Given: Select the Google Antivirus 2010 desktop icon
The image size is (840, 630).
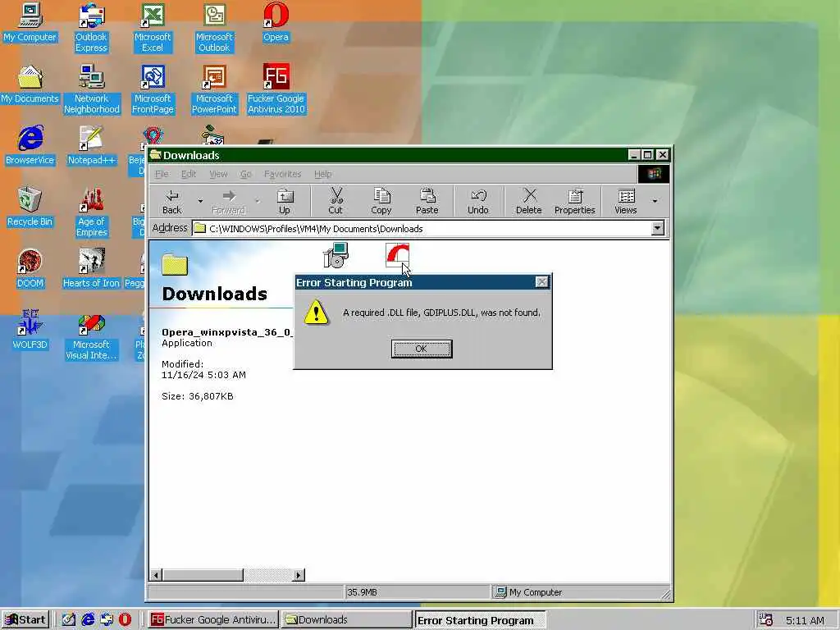Looking at the screenshot, I should pyautogui.click(x=276, y=89).
